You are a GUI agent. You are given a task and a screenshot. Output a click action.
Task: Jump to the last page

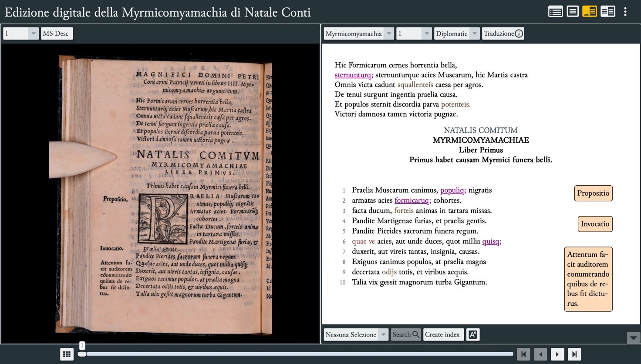[574, 354]
